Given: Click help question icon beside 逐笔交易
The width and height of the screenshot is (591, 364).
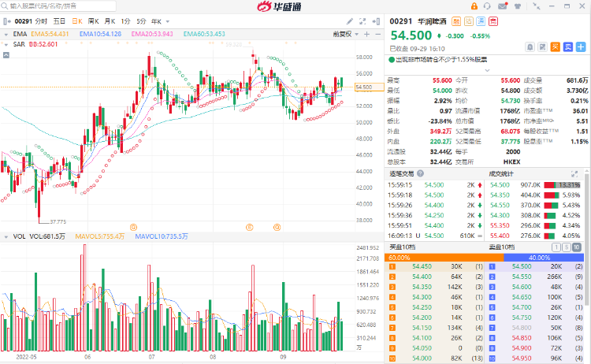Looking at the screenshot, I should pyautogui.click(x=420, y=173).
